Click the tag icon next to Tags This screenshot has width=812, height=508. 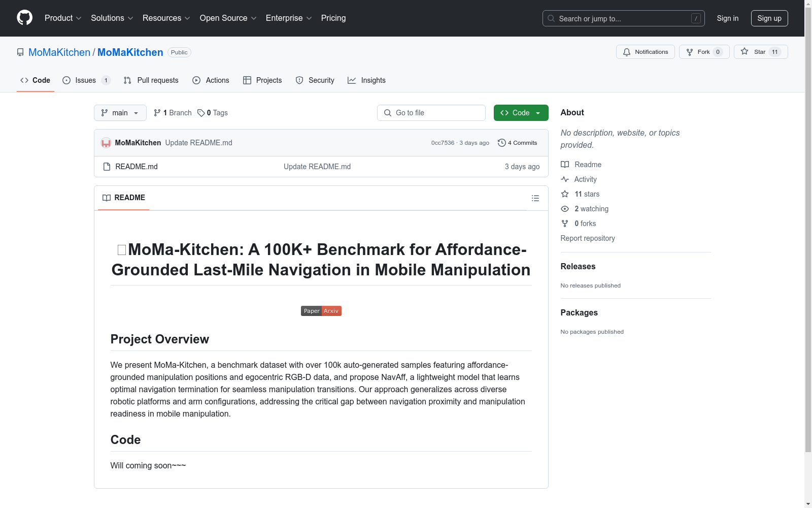pos(201,113)
